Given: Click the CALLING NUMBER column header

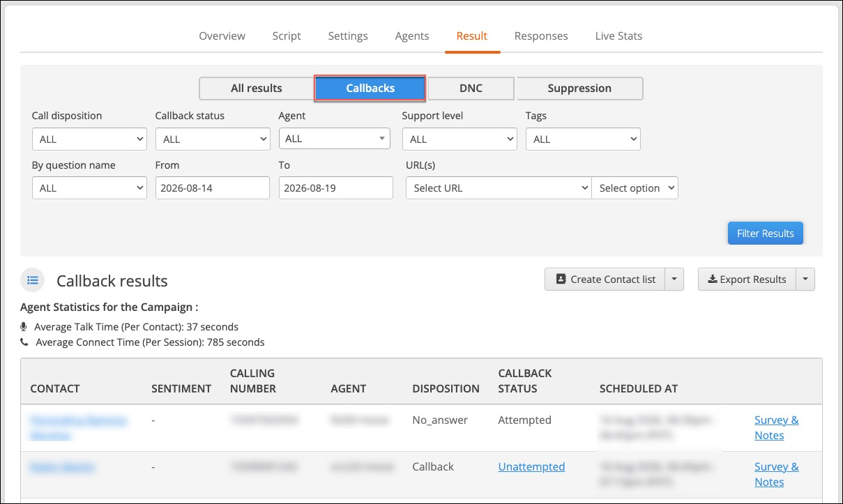Looking at the screenshot, I should [x=253, y=381].
